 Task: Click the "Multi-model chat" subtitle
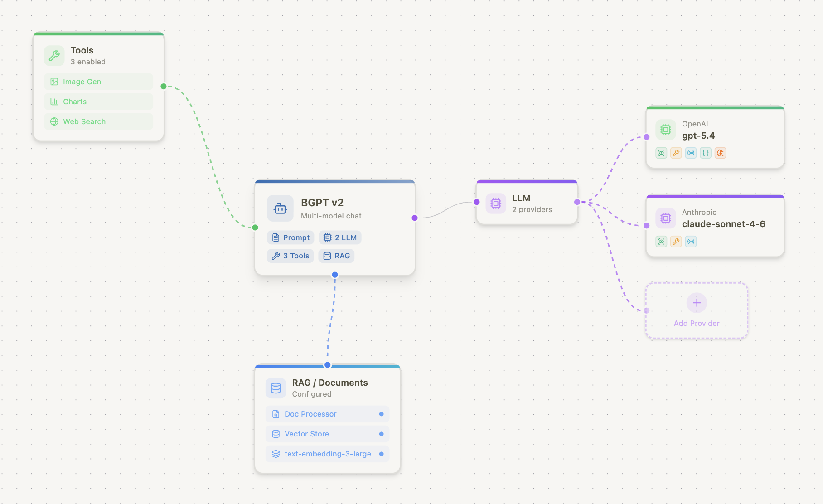pyautogui.click(x=331, y=216)
